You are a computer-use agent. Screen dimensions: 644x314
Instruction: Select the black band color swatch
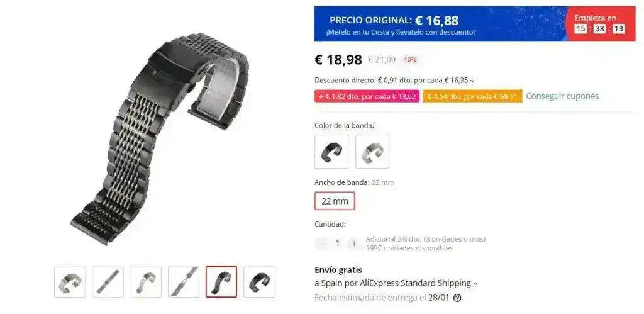click(x=331, y=152)
